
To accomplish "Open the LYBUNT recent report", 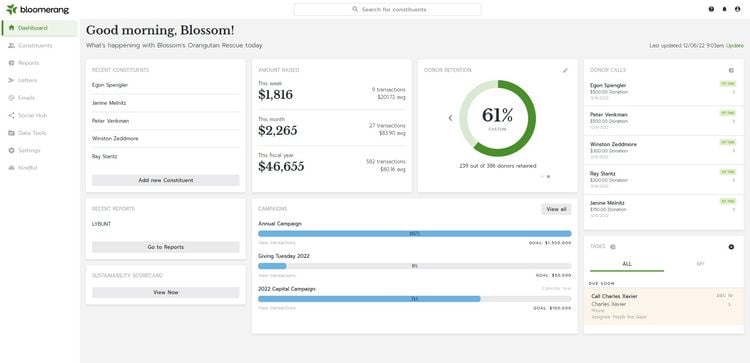I will click(101, 224).
